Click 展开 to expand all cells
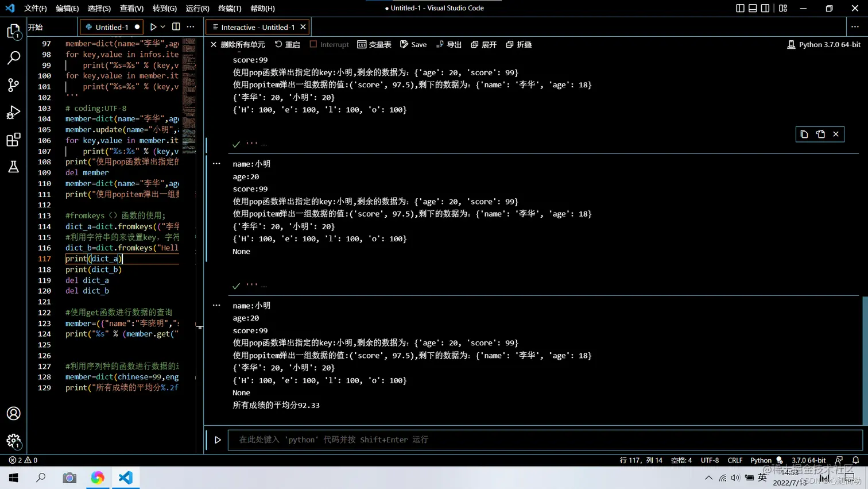The width and height of the screenshot is (868, 489). [484, 44]
